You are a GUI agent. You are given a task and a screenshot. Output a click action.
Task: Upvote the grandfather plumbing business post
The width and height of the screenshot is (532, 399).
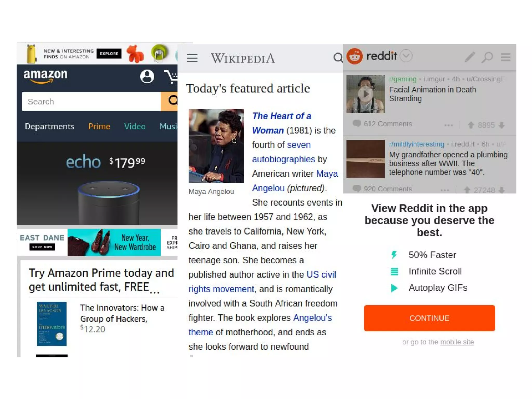[467, 190]
